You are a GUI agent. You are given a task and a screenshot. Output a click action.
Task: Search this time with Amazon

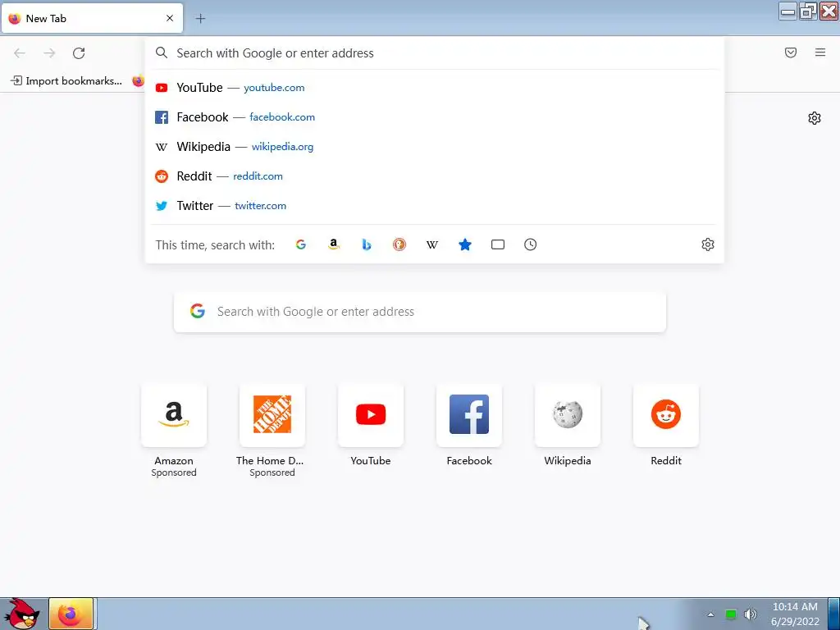[x=334, y=244]
